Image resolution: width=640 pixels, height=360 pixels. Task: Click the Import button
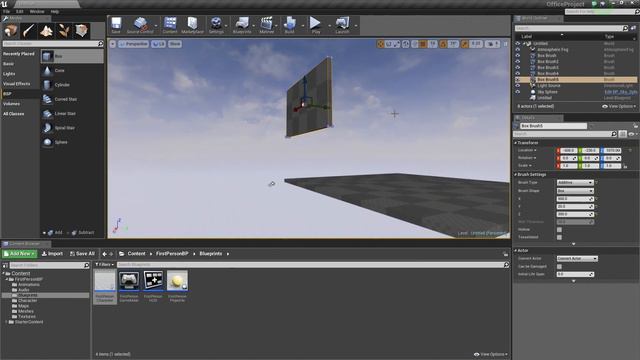[52, 254]
